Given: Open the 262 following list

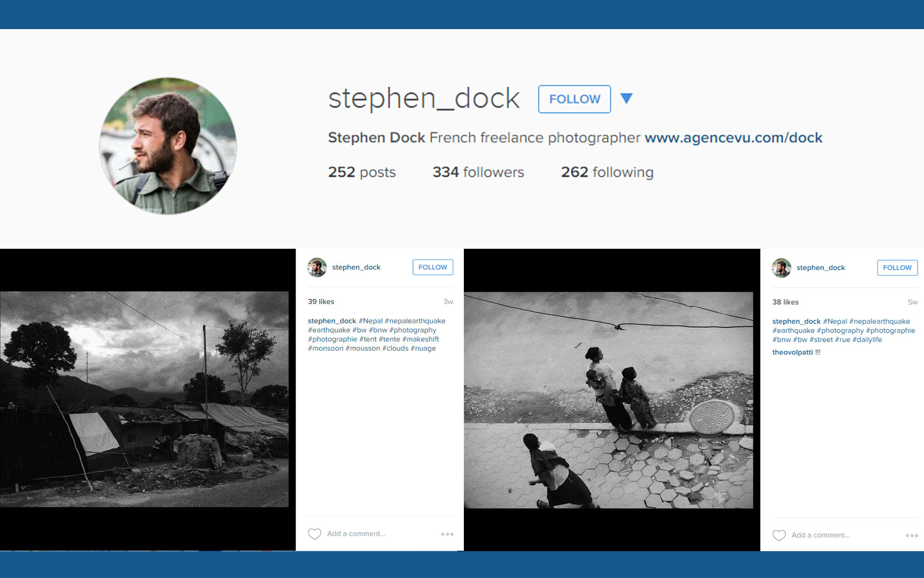Looking at the screenshot, I should pyautogui.click(x=607, y=172).
